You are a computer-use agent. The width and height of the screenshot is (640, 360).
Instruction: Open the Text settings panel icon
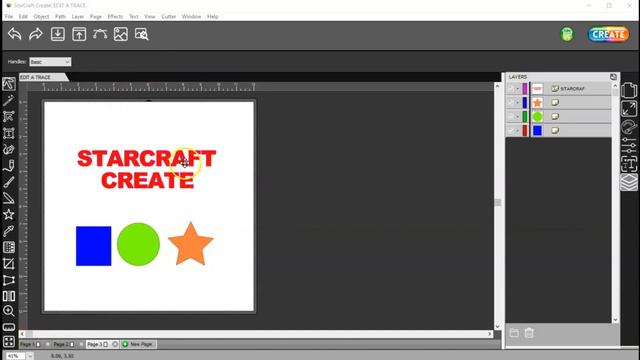pyautogui.click(x=629, y=164)
